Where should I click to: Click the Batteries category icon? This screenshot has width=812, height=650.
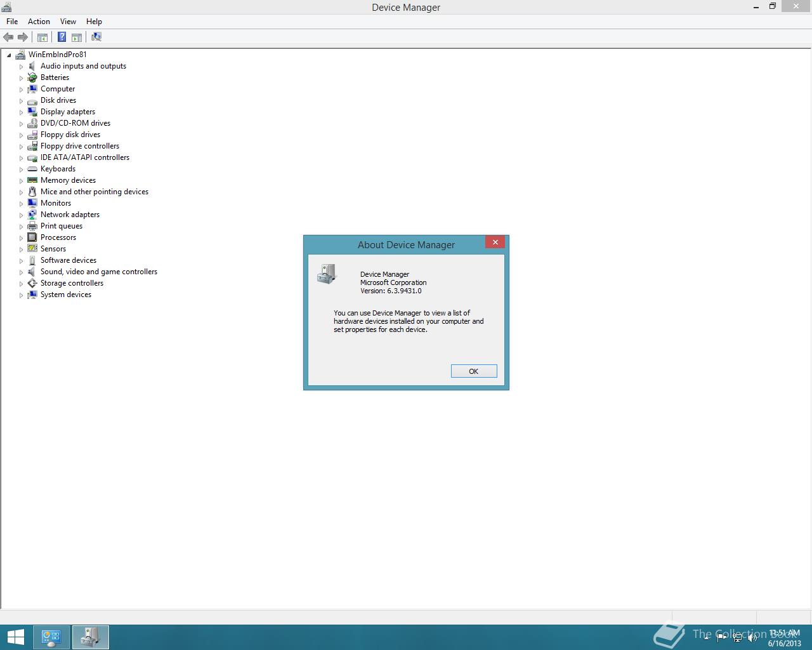pyautogui.click(x=32, y=77)
